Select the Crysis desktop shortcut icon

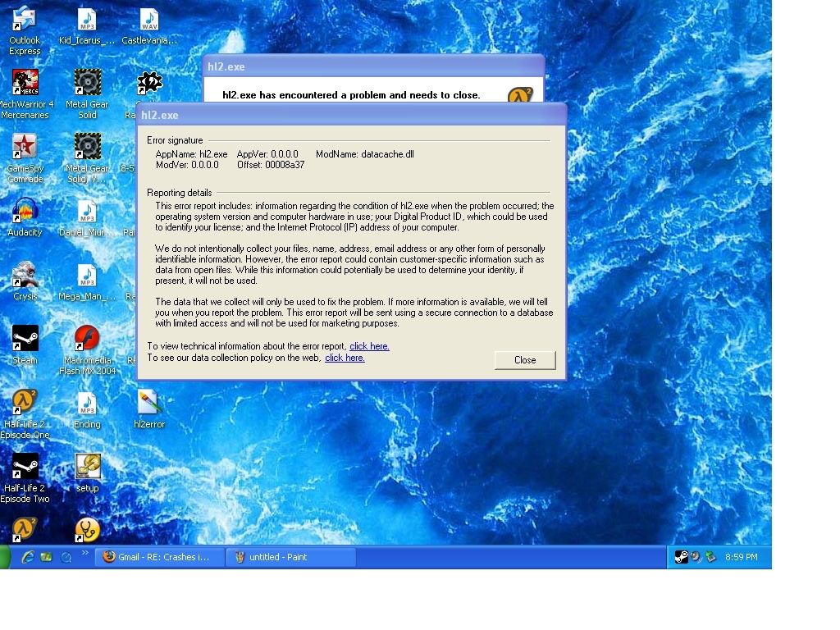click(25, 275)
